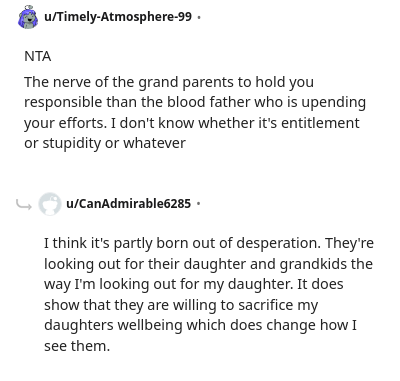400x381 pixels.
Task: Open the purple-haired avatar of Timely-Atmosphere-99
Action: (x=28, y=17)
